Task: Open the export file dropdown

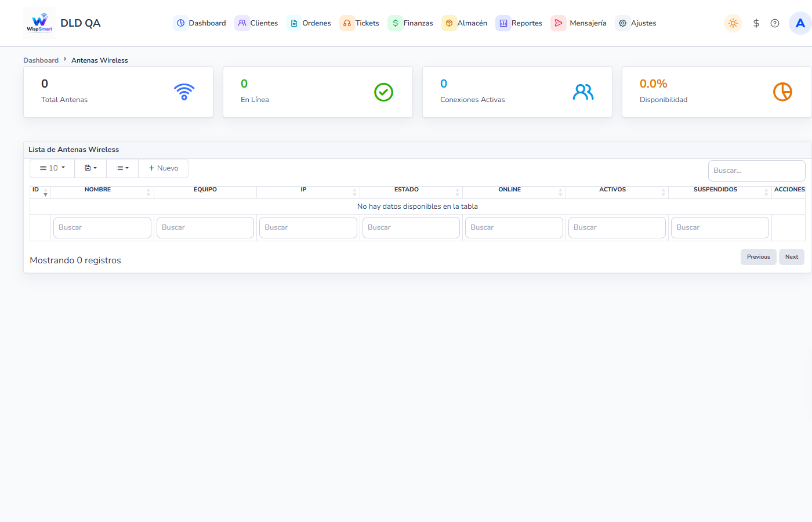Action: 90,168
